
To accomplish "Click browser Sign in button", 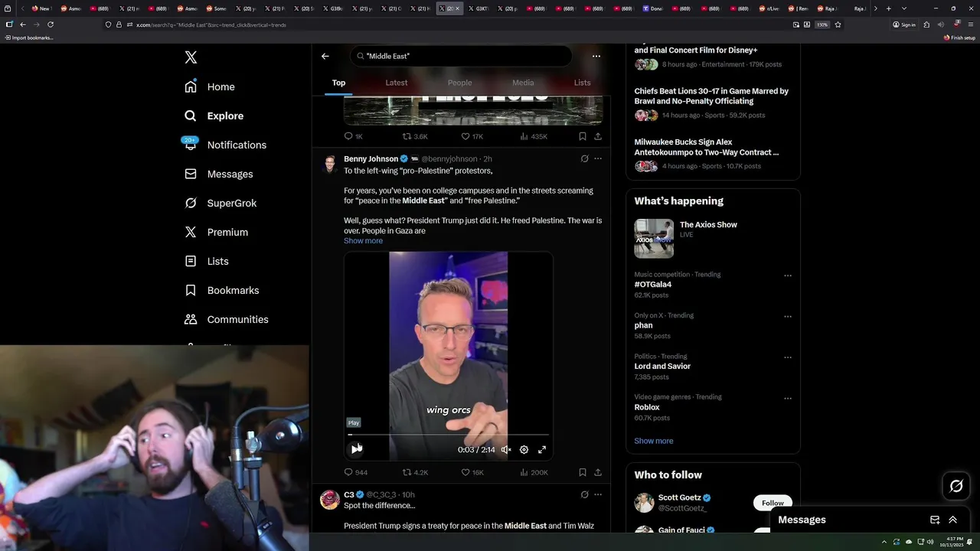I will point(904,24).
